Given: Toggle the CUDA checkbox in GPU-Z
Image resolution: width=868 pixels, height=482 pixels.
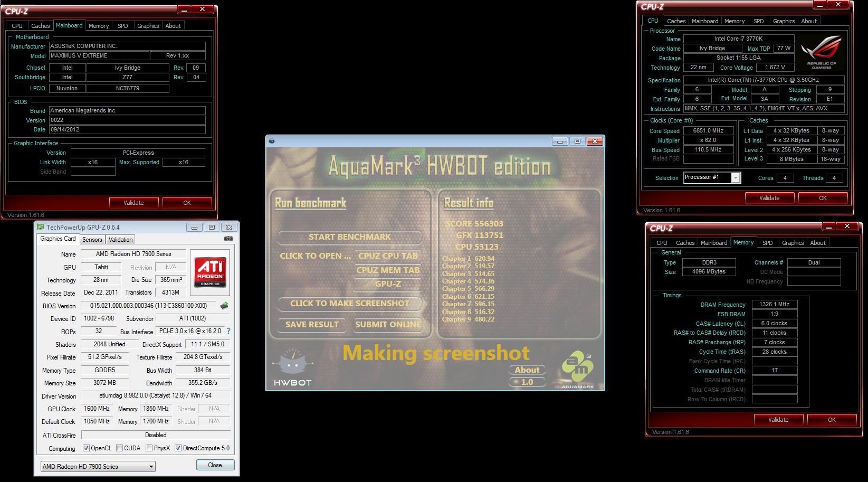Looking at the screenshot, I should [x=119, y=448].
